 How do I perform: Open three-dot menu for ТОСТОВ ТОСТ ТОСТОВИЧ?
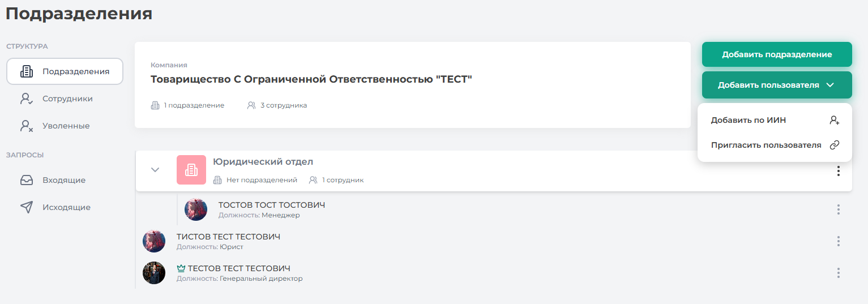838,209
